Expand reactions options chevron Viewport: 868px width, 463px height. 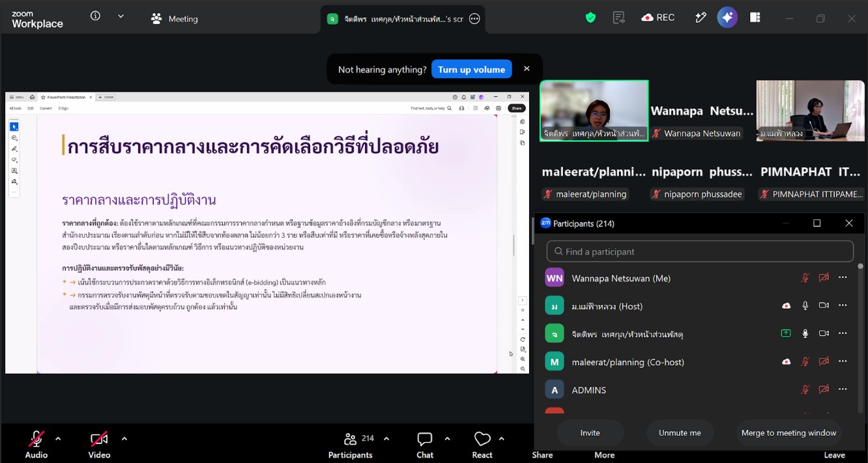click(501, 438)
